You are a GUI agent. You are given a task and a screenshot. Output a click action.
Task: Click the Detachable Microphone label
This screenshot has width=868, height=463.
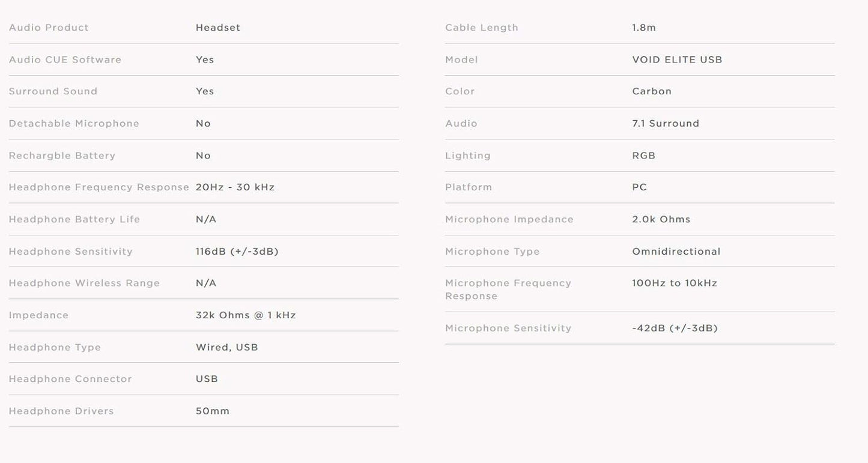(74, 123)
